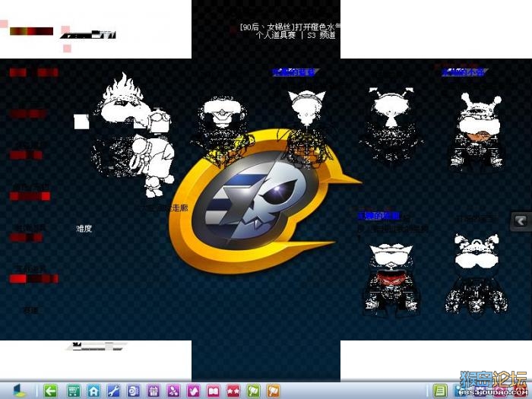Open the wrench settings icon

[113, 391]
